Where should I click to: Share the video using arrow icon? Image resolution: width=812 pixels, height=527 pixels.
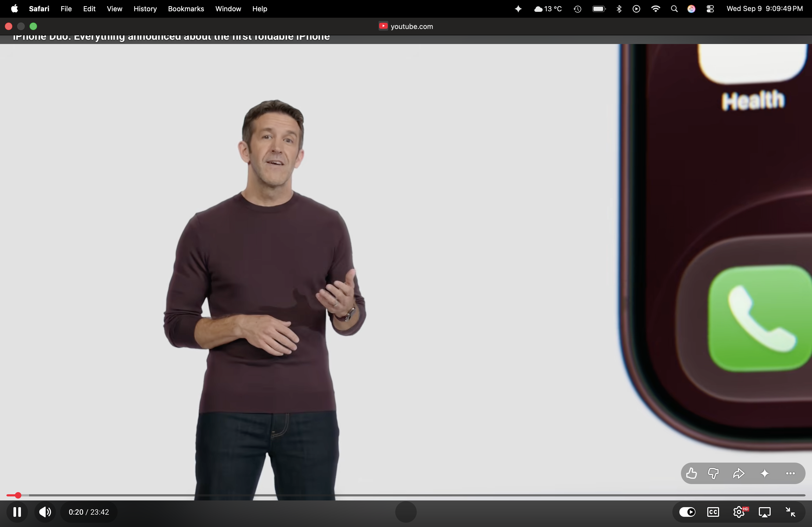point(739,474)
